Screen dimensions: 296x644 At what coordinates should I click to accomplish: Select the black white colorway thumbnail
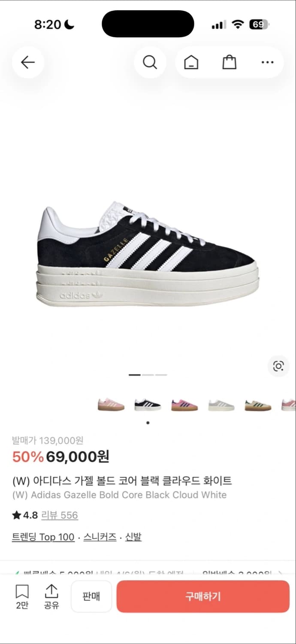(148, 404)
